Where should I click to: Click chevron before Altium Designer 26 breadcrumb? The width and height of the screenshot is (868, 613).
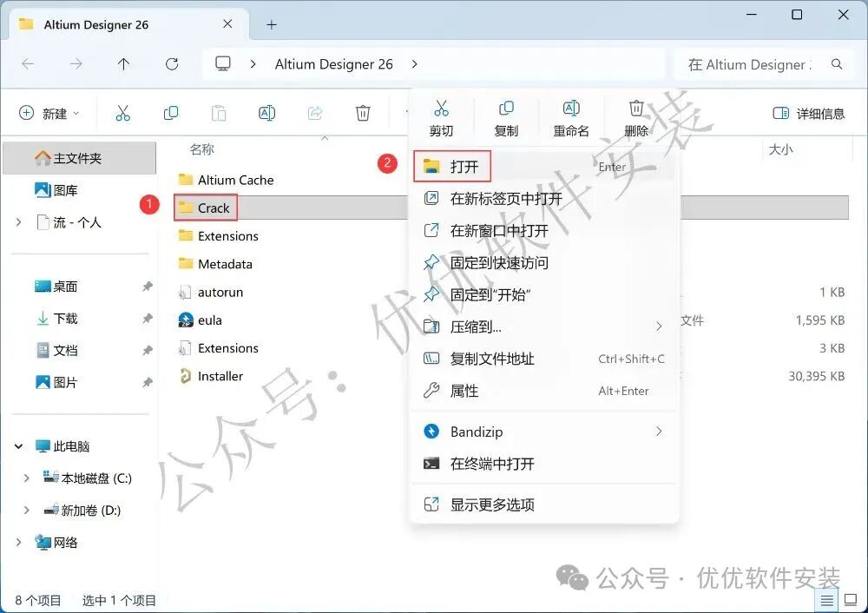click(x=253, y=64)
